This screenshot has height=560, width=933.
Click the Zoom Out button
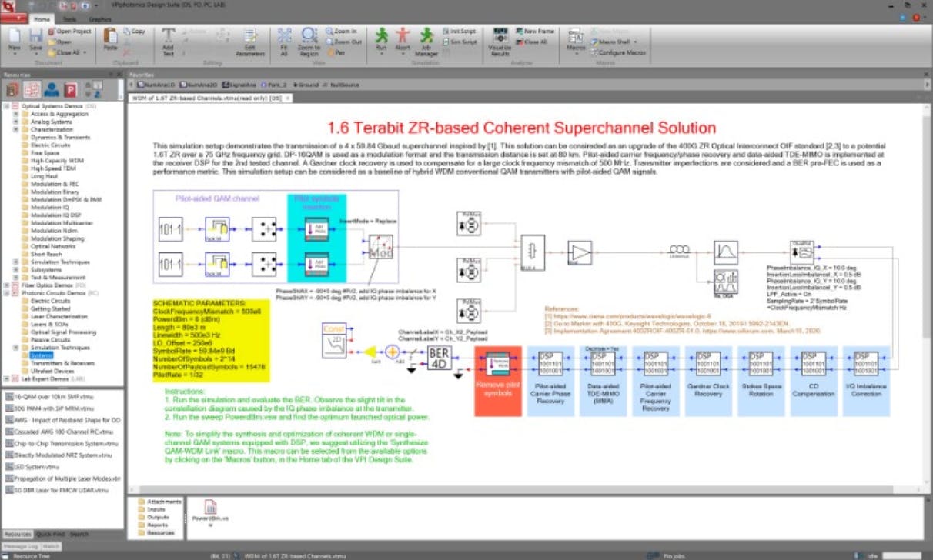click(x=347, y=42)
